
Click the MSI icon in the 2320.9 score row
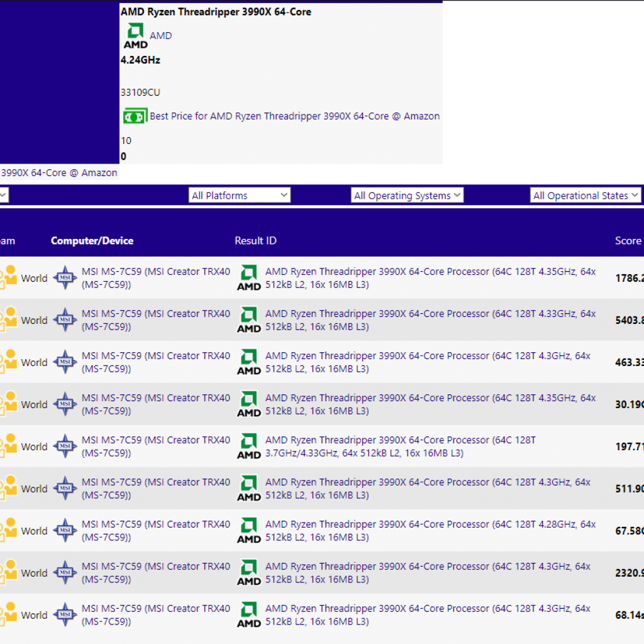(x=65, y=572)
